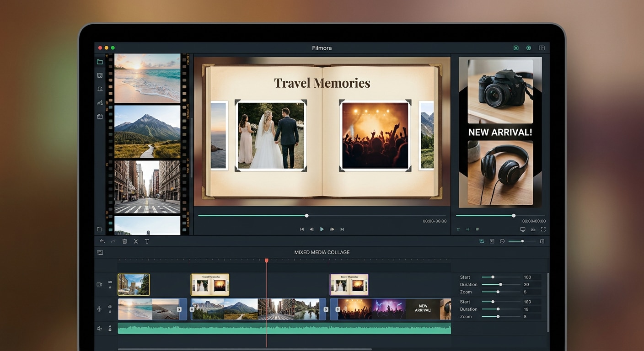Image resolution: width=644 pixels, height=351 pixels.
Task: Undo the last edit
Action: tap(102, 241)
